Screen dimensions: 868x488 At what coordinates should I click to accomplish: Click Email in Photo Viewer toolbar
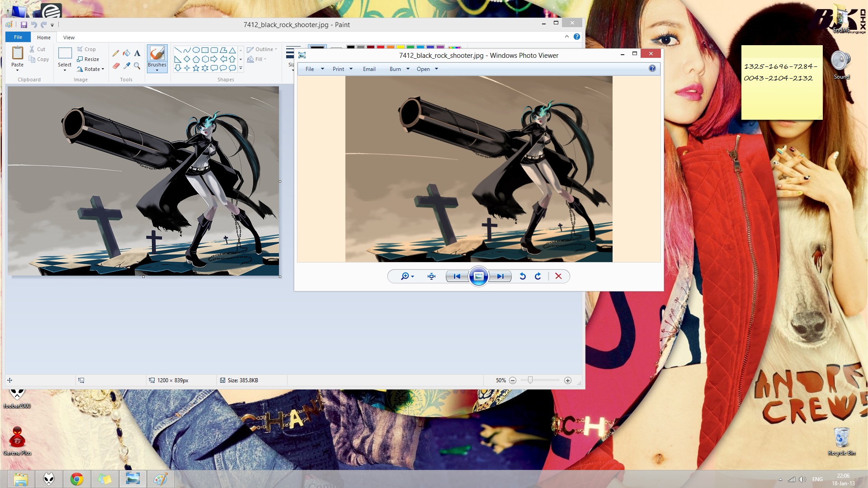coord(369,69)
